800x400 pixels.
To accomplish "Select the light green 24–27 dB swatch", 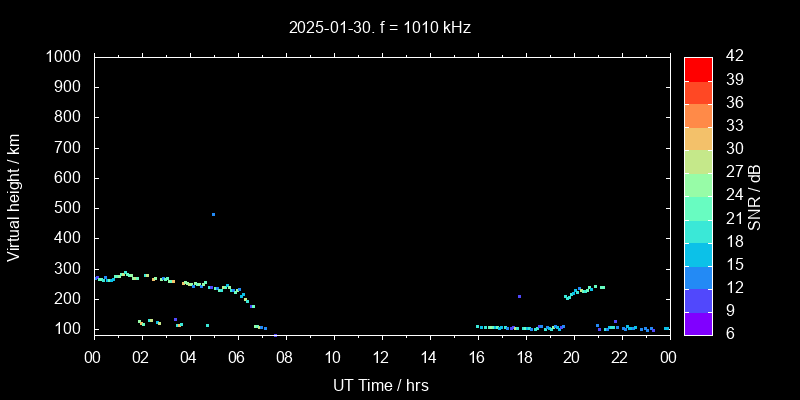I will [x=697, y=183].
